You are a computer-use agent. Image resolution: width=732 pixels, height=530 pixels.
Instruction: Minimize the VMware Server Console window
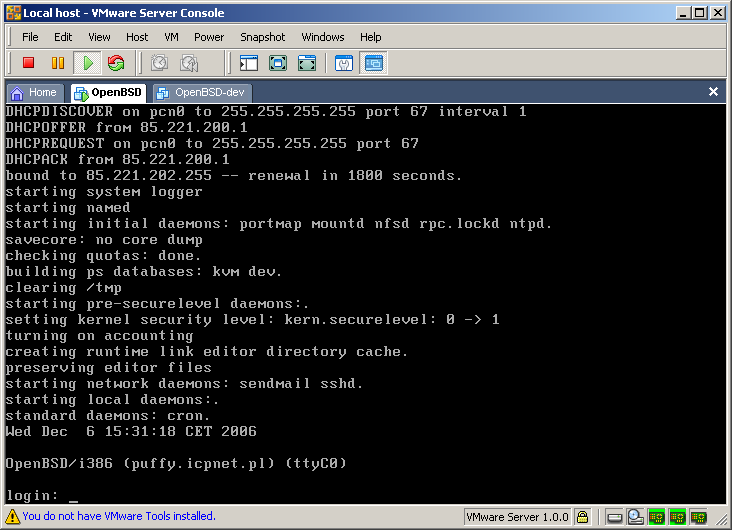(683, 13)
